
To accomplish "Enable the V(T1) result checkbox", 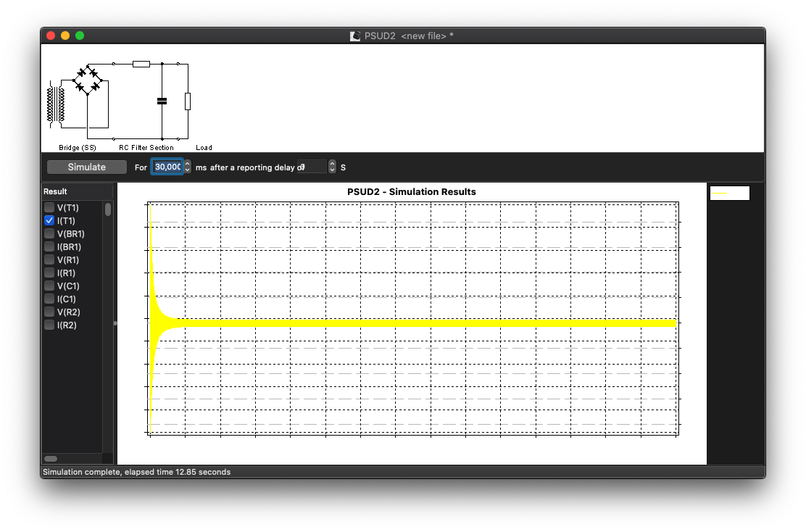I will (x=49, y=208).
